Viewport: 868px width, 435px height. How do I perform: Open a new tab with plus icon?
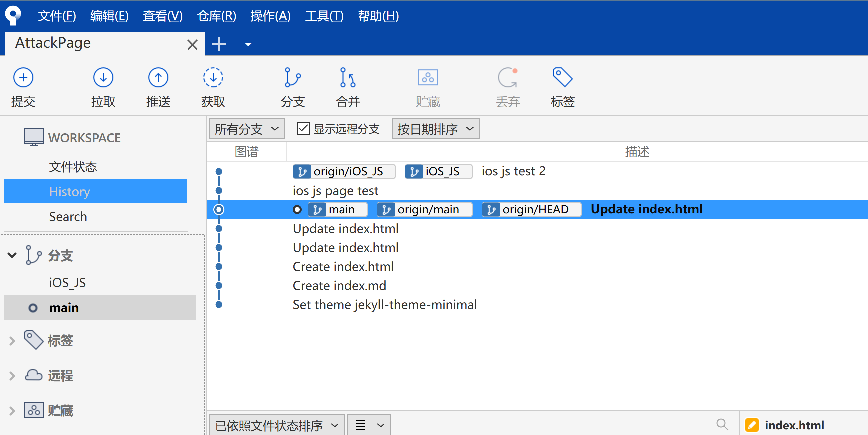click(x=219, y=44)
